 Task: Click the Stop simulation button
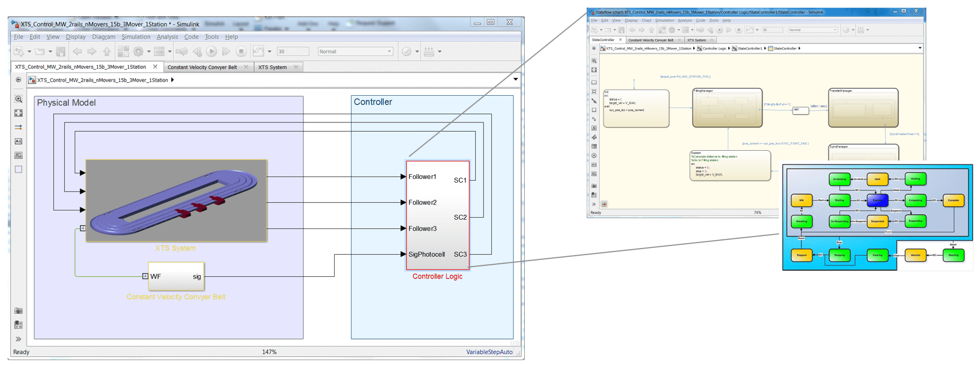[241, 51]
